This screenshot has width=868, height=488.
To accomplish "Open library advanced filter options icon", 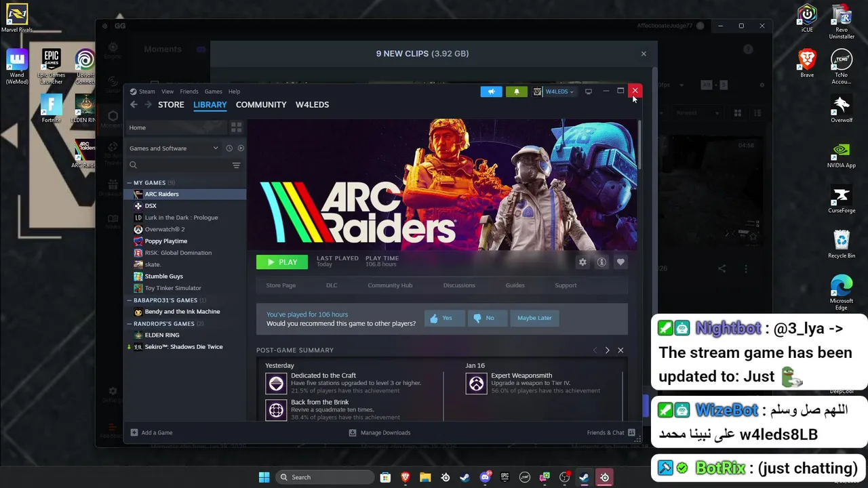I will click(x=236, y=165).
